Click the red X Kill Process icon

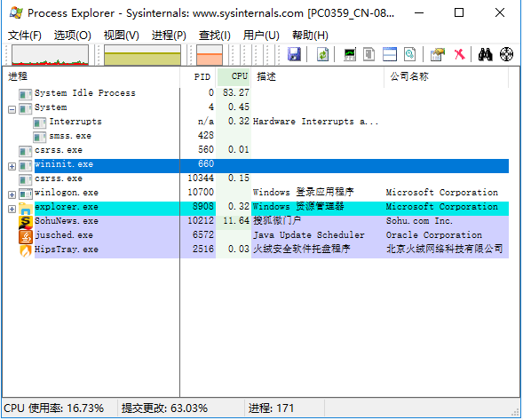click(459, 54)
